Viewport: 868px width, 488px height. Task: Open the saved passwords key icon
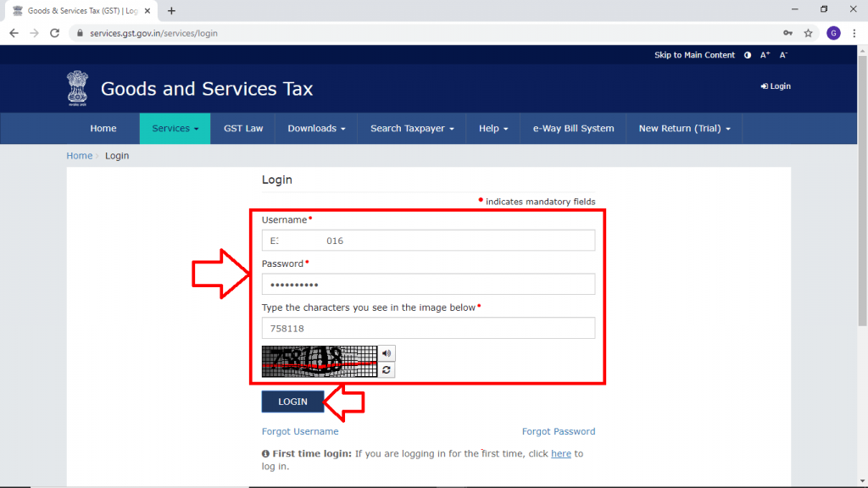click(787, 33)
